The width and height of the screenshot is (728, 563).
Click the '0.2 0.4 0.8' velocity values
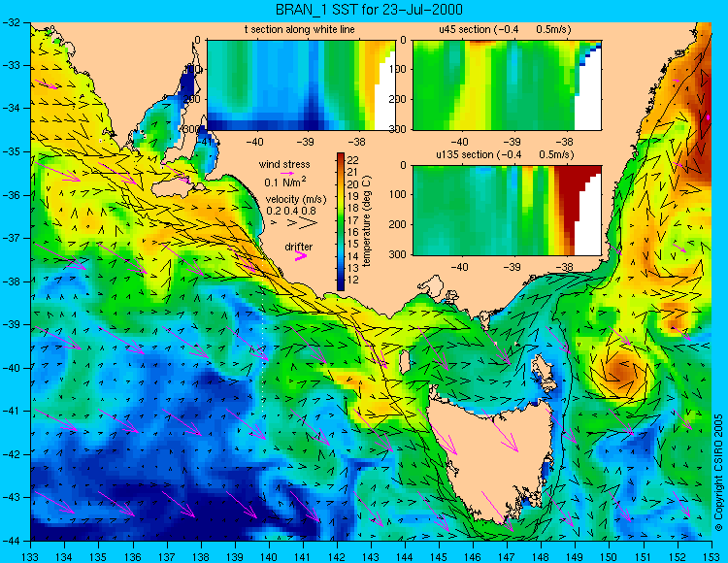click(x=291, y=211)
